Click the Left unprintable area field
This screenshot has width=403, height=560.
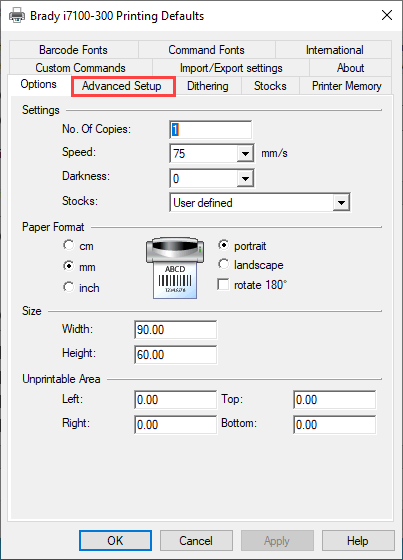click(175, 400)
